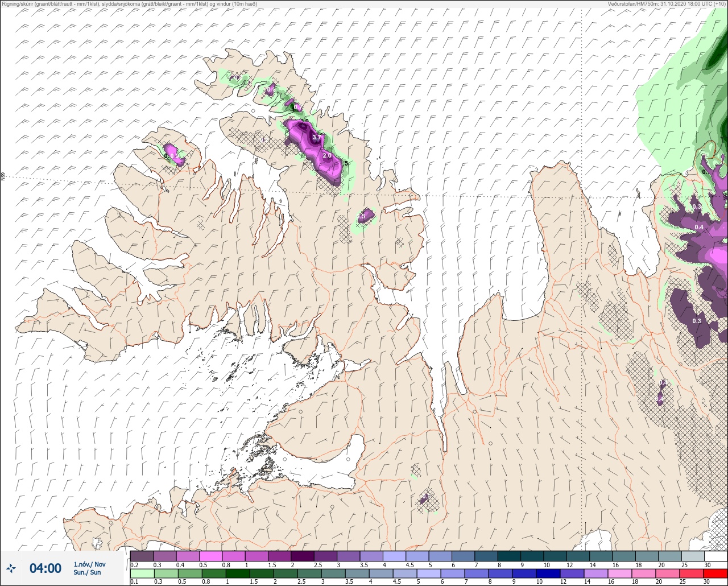Pick the pale green bottom-row swatch labelled 0.1
Viewport: 728px width, 586px height.
[x=142, y=573]
